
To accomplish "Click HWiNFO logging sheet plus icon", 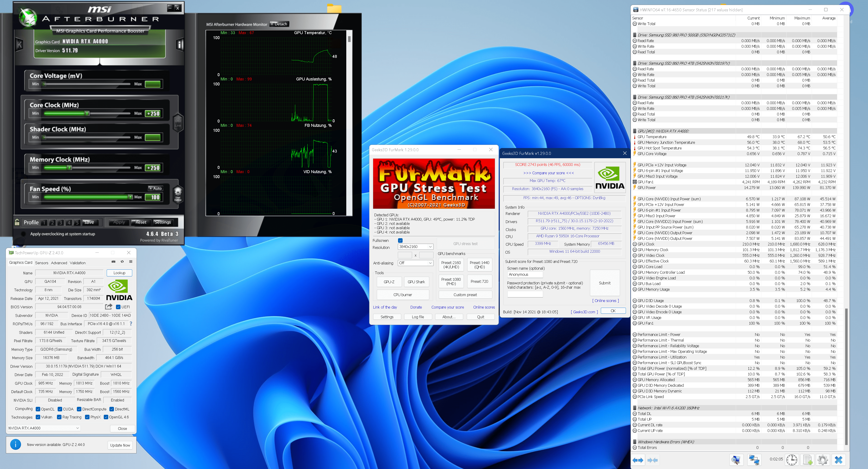I will tap(808, 460).
